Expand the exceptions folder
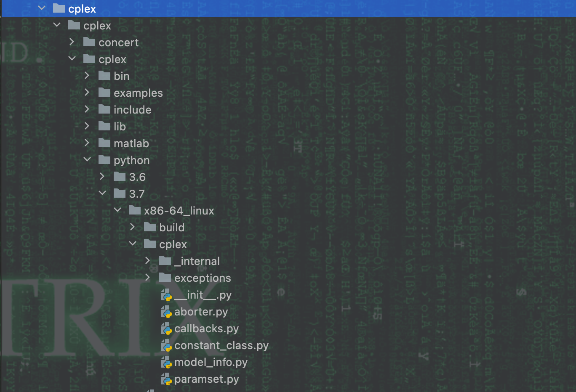 click(147, 278)
